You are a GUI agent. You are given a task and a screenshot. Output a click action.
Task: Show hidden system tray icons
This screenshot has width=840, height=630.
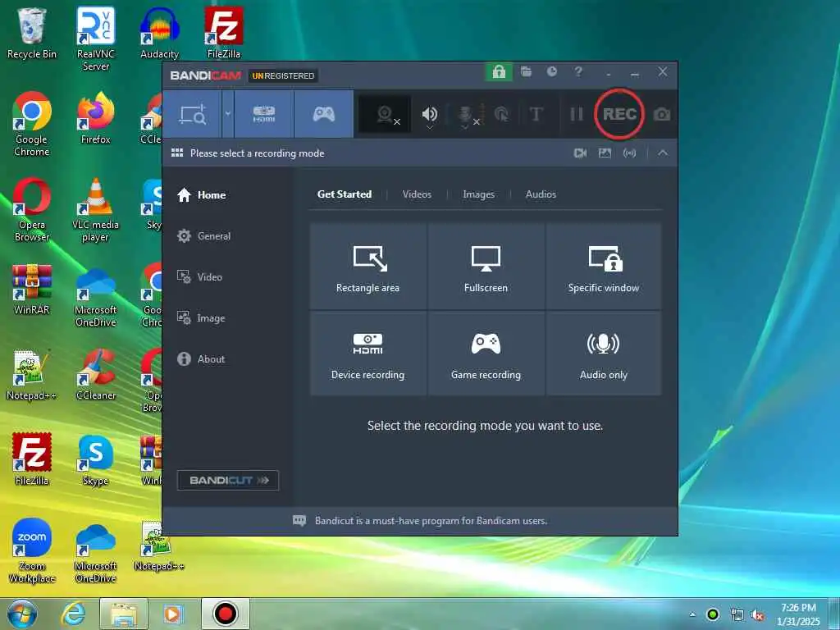click(692, 614)
